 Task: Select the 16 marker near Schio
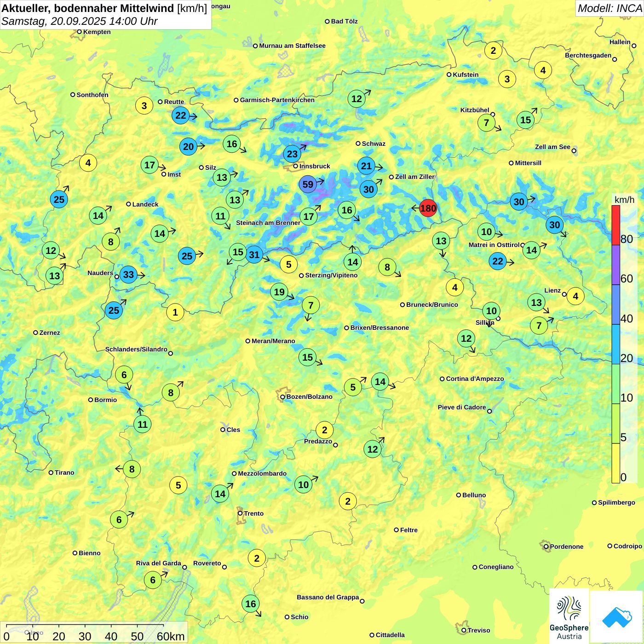pyautogui.click(x=251, y=604)
